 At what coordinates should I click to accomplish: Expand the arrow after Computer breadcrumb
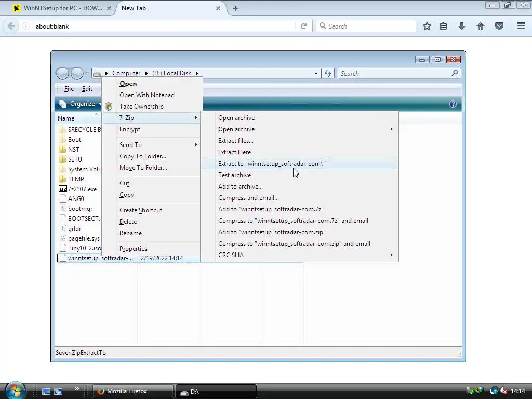(146, 73)
